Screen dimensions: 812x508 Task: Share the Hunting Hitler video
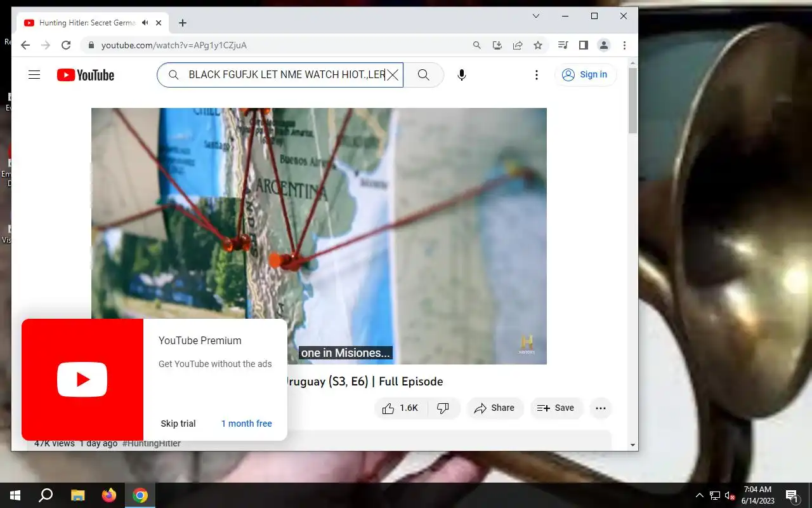(494, 408)
